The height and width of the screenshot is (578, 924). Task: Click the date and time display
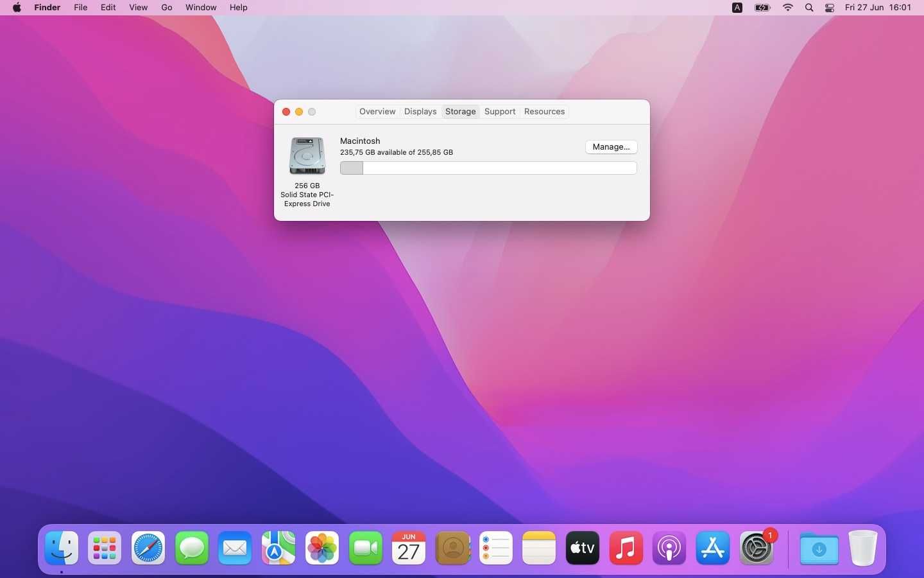pos(878,8)
